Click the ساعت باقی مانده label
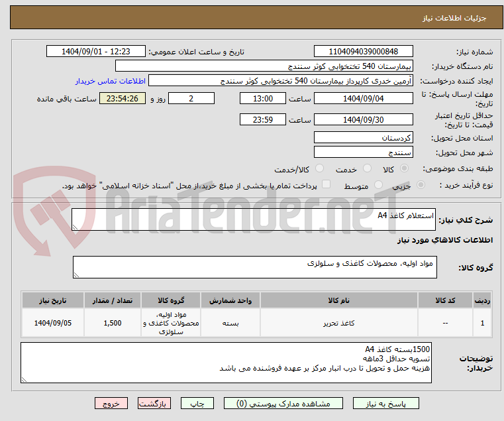Viewport: 504px width, 421px height. 66,99
